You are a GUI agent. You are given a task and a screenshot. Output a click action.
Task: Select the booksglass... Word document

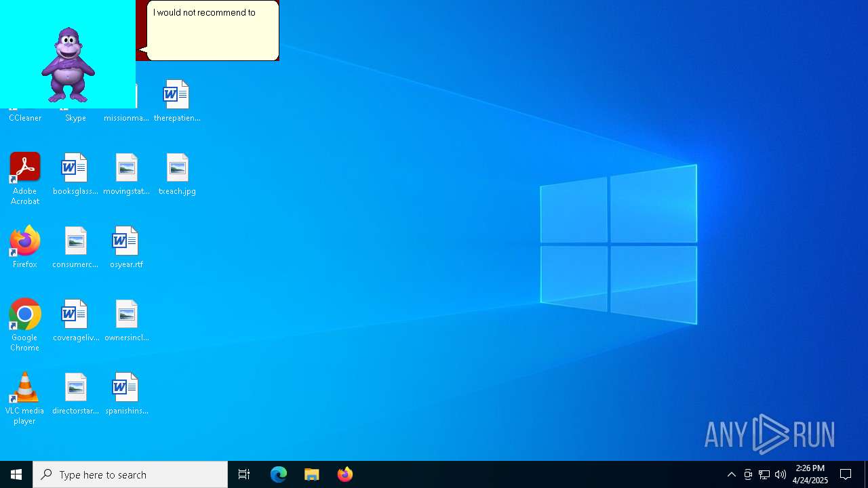pyautogui.click(x=75, y=174)
